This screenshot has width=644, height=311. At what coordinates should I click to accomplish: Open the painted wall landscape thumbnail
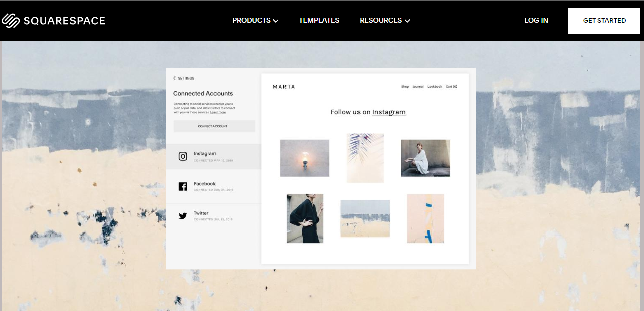click(365, 218)
